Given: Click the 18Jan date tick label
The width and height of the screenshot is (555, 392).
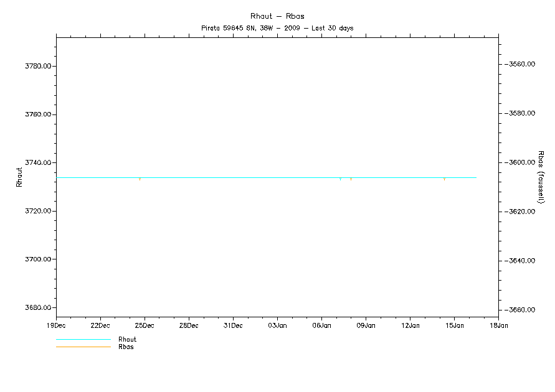Looking at the screenshot, I should pos(498,325).
